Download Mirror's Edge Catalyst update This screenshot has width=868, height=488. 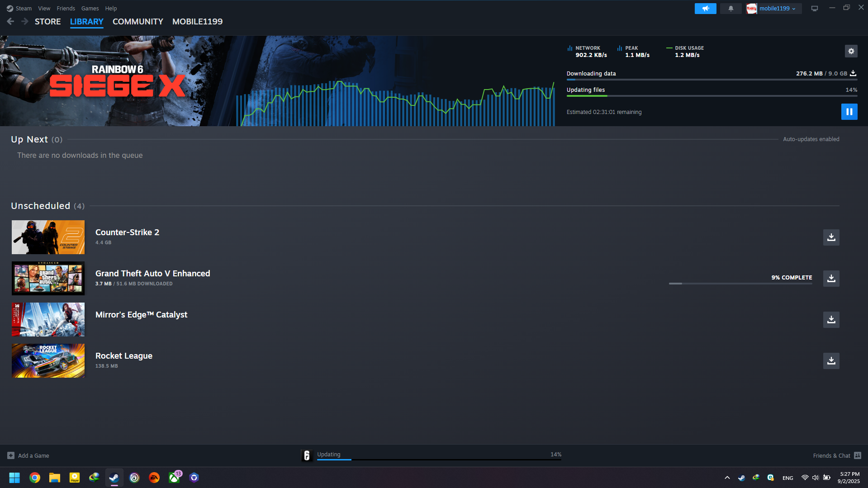(x=831, y=320)
